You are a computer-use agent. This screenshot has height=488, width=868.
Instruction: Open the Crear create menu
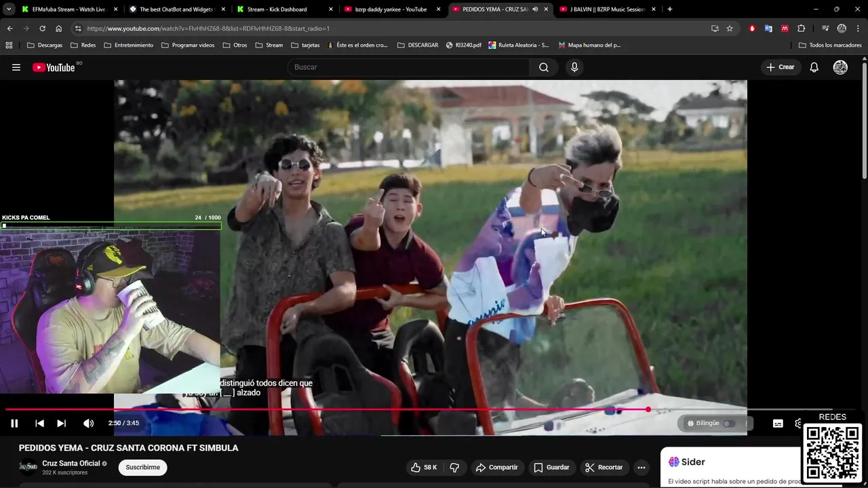coord(780,67)
